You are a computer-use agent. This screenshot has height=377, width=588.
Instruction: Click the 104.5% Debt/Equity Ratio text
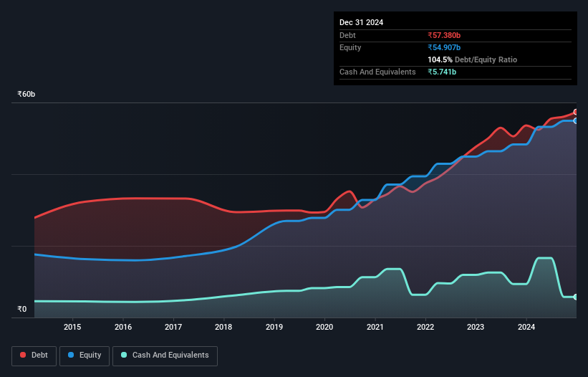(x=472, y=59)
